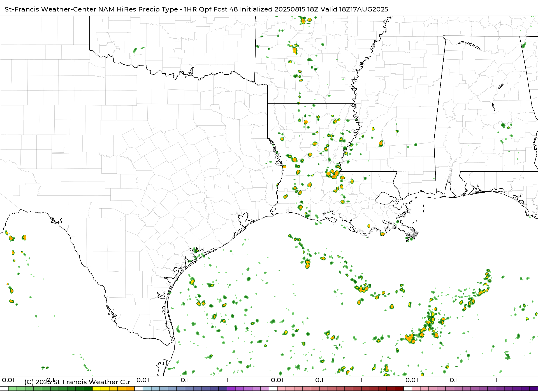Click the '0.01' label above the pink-purple scale
This screenshot has height=392, width=538.
pos(412,380)
